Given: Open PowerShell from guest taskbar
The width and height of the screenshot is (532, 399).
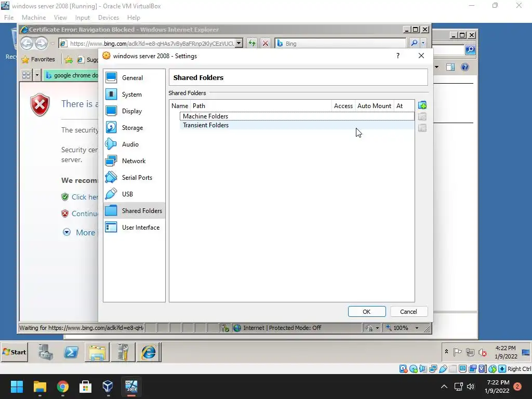Looking at the screenshot, I should pos(71,352).
